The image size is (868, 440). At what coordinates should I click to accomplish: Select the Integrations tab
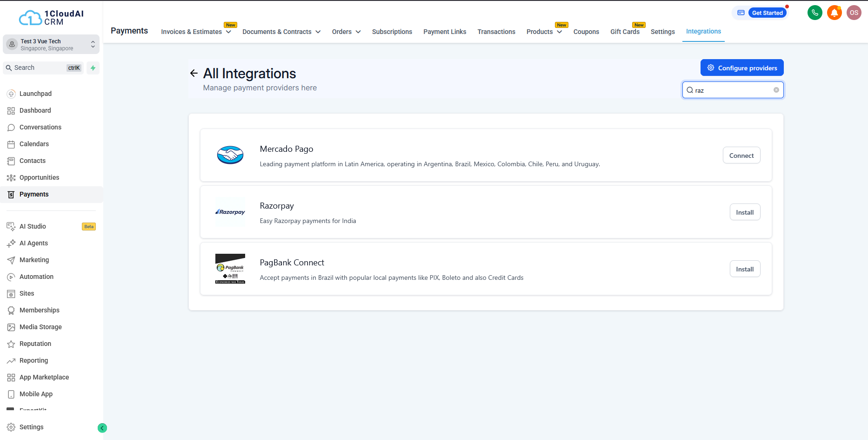[x=703, y=31]
